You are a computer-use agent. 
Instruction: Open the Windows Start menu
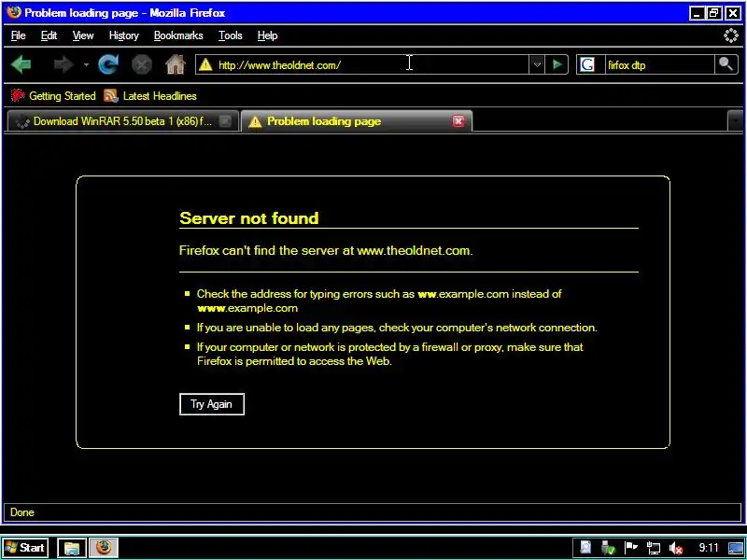coord(26,548)
